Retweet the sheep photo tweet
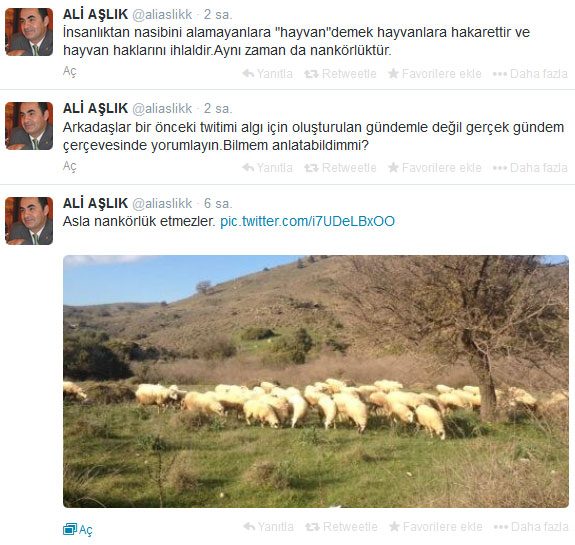 click(x=341, y=527)
